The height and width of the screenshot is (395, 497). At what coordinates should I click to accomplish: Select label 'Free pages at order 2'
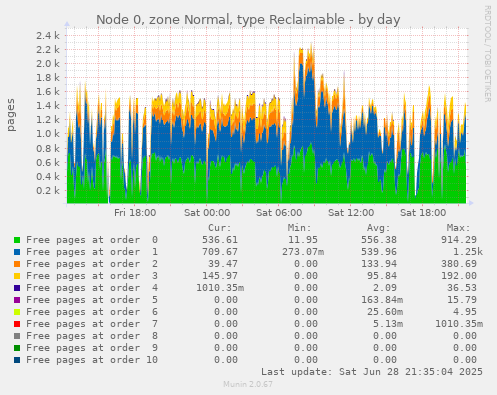click(x=92, y=264)
